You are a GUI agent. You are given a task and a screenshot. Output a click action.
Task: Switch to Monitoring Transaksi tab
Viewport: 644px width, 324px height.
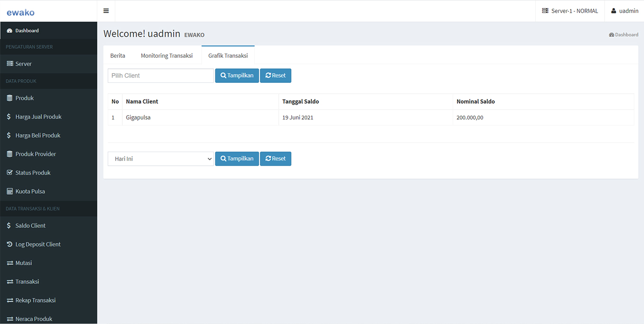[166, 55]
